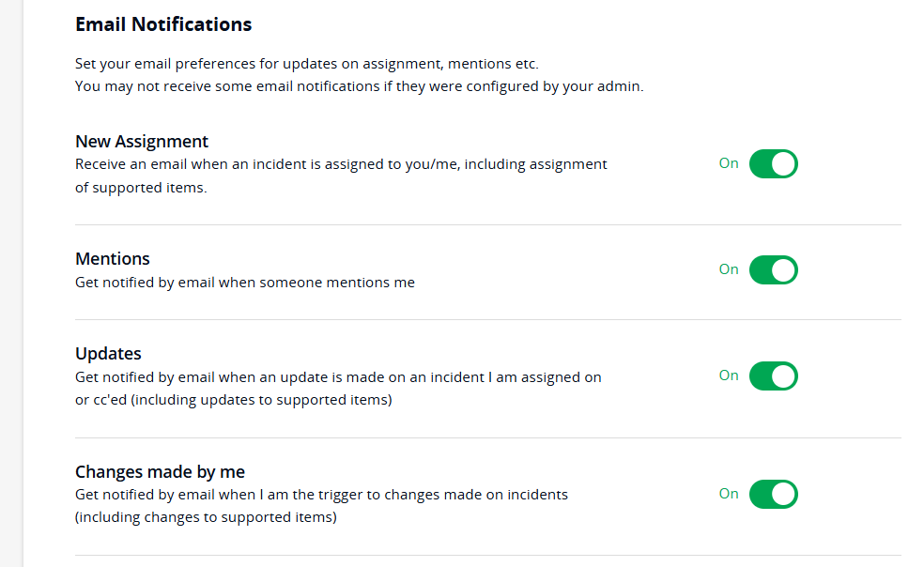The image size is (924, 567).
Task: Click the description text under Updates
Action: point(338,388)
